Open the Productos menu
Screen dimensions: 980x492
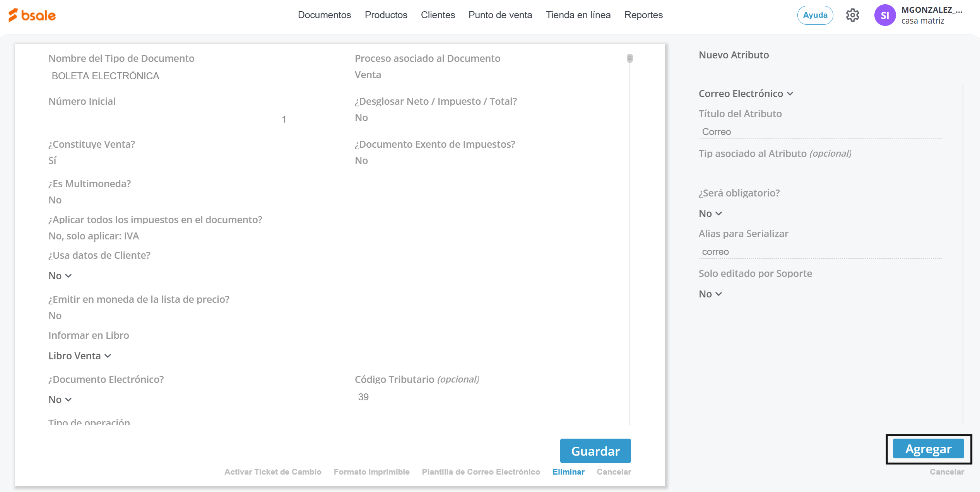coord(386,15)
